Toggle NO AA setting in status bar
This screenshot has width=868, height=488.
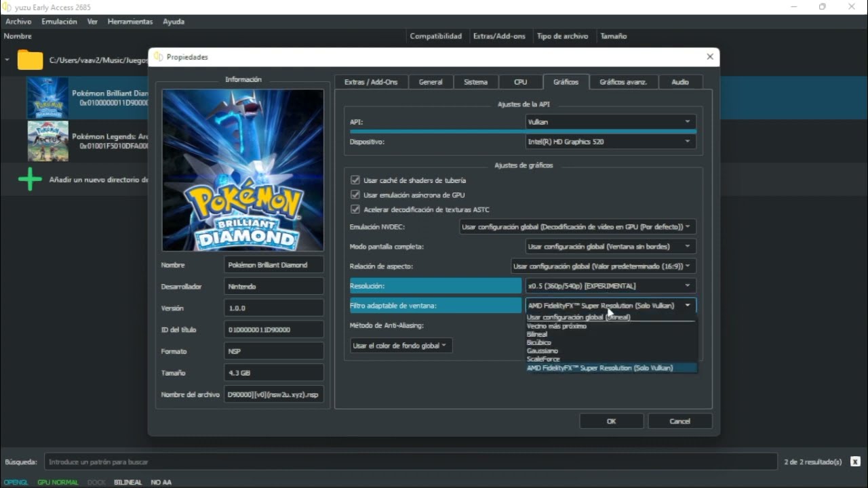pyautogui.click(x=161, y=483)
